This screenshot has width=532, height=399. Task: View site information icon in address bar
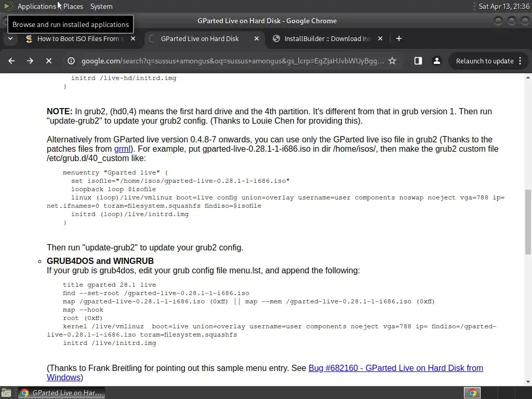click(71, 61)
